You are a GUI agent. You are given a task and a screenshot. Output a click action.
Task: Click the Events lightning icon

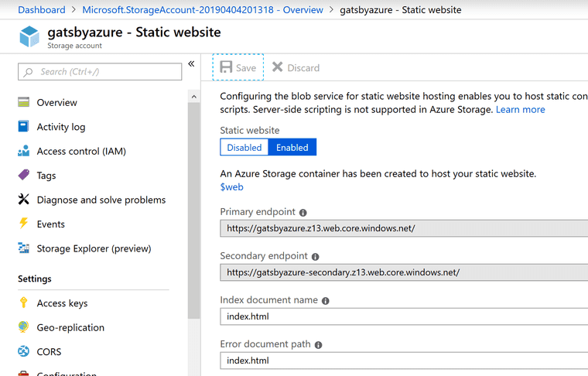pos(24,224)
